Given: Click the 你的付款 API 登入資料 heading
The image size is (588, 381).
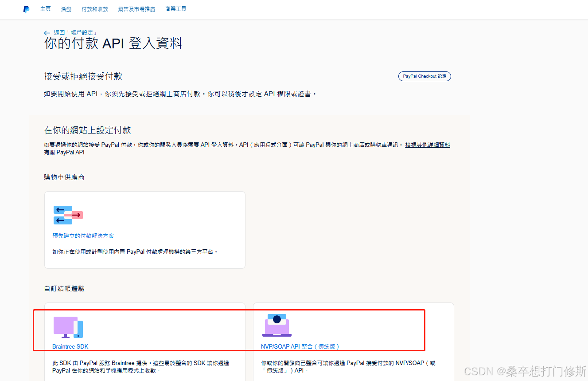Looking at the screenshot, I should coord(113,43).
